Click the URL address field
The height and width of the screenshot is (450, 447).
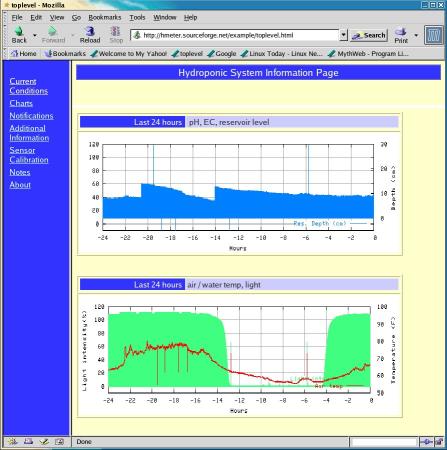click(x=235, y=35)
